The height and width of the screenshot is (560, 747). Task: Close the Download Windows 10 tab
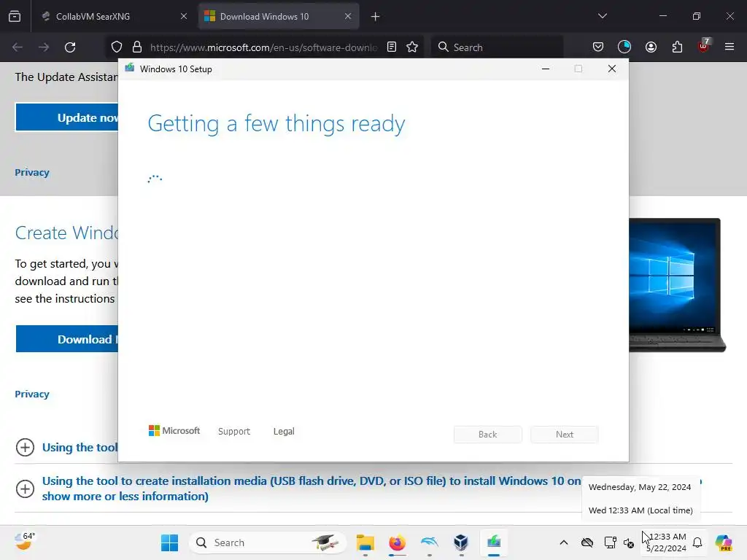coord(348,17)
